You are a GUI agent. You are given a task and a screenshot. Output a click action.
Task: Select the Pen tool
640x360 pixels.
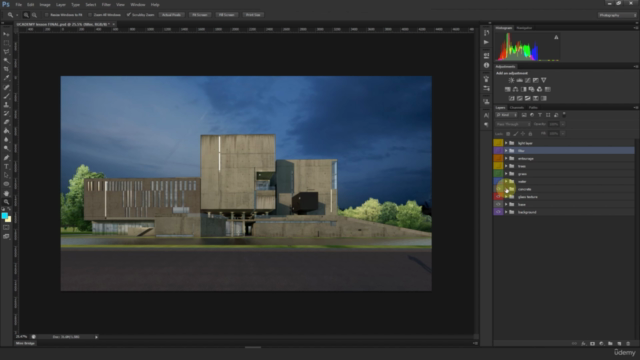pos(6,158)
